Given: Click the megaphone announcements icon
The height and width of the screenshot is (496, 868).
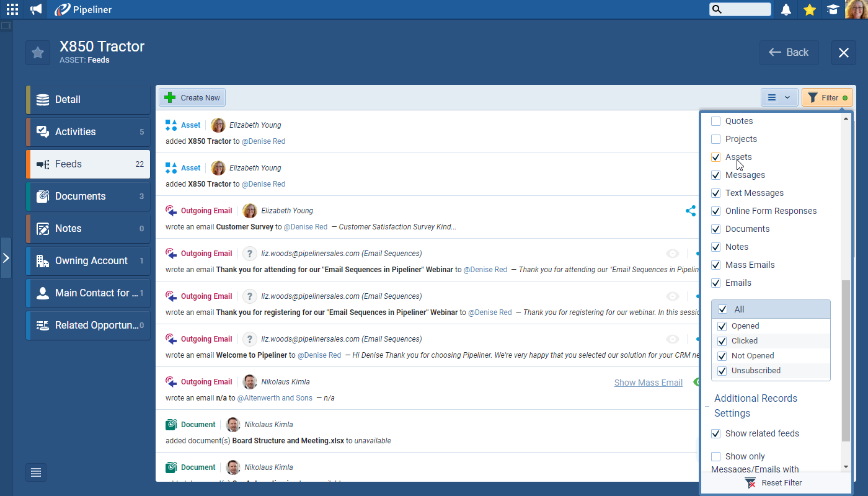Looking at the screenshot, I should pos(36,9).
